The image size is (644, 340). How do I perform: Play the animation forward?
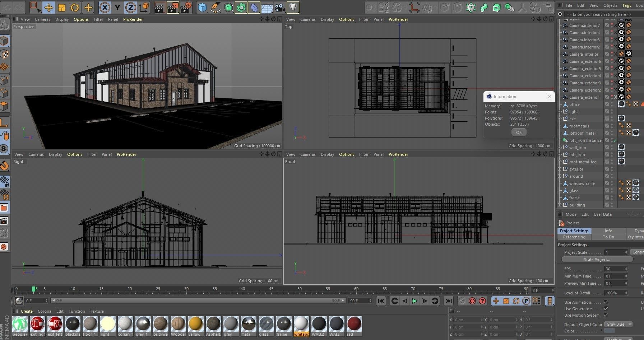pyautogui.click(x=414, y=301)
